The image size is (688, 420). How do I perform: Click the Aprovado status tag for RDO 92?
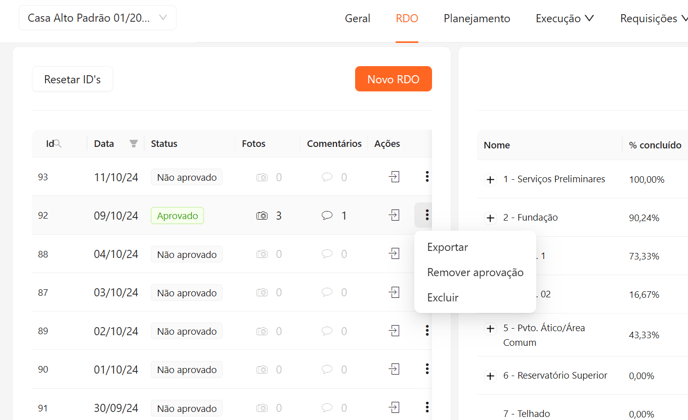pos(177,215)
